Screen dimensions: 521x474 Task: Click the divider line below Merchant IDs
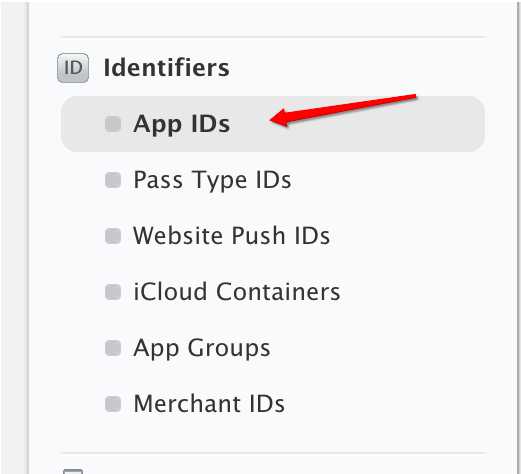coord(273,453)
